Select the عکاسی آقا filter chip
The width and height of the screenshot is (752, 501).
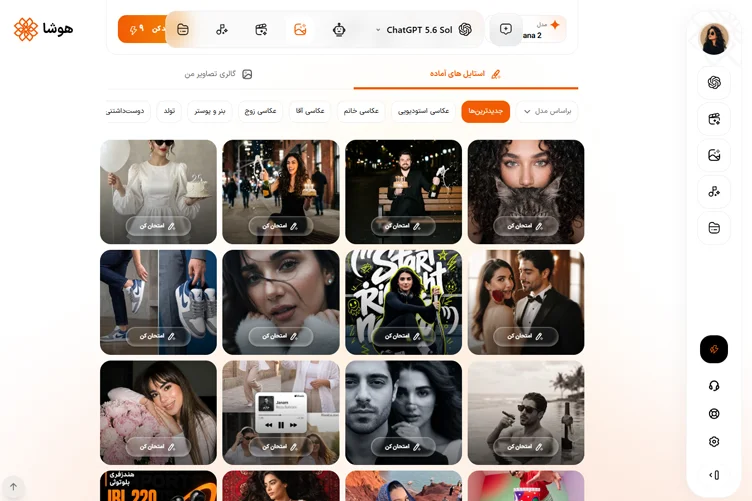click(x=310, y=111)
